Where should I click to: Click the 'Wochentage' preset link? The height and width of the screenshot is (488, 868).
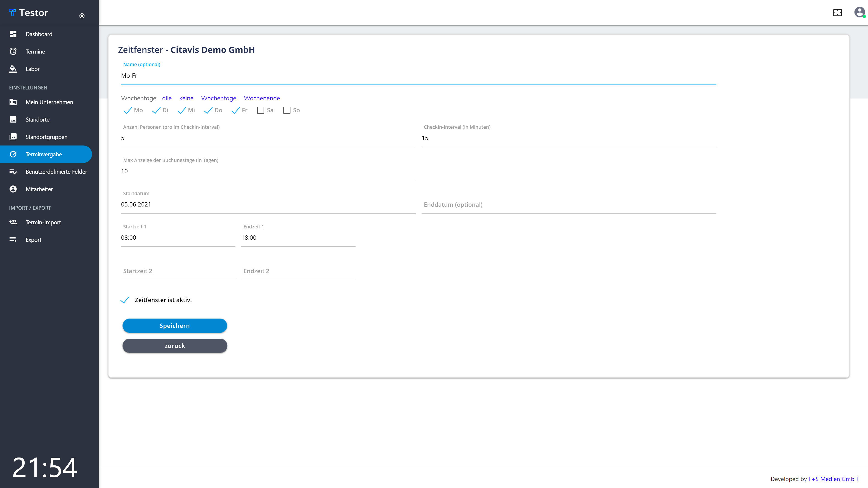click(218, 98)
